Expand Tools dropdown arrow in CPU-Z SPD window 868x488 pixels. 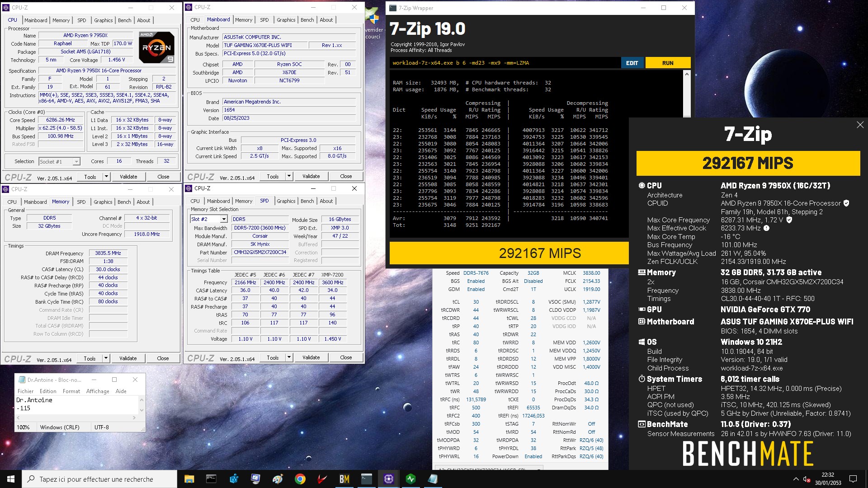point(289,357)
